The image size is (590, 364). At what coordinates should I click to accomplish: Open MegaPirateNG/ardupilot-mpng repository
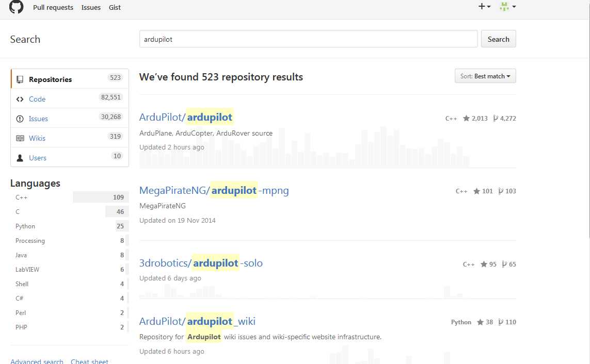point(214,190)
